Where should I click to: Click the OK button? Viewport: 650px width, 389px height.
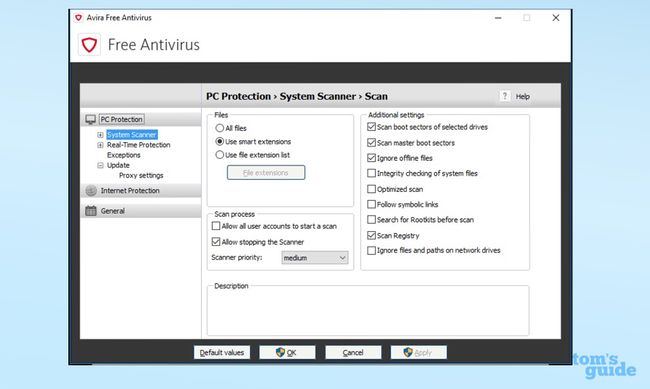[x=287, y=353]
